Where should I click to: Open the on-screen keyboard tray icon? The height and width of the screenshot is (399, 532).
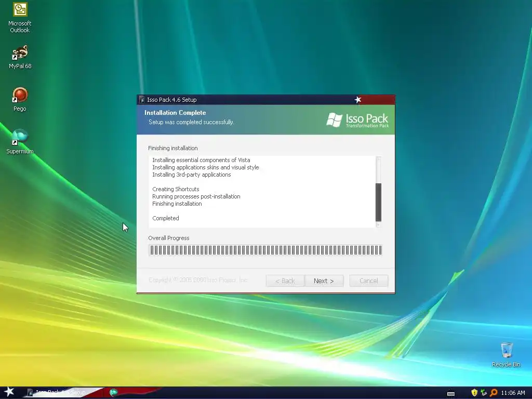tap(451, 393)
